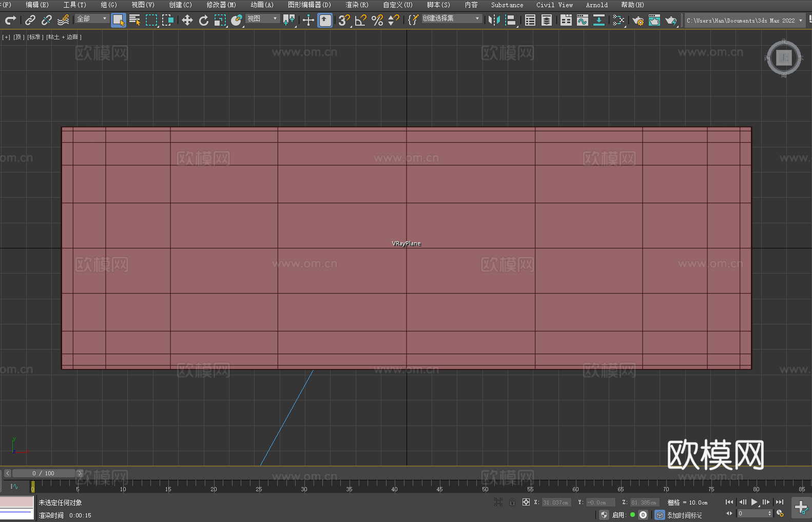Screen dimensions: 812x522
Task: Open the 修改器(M) menu
Action: coord(221,5)
